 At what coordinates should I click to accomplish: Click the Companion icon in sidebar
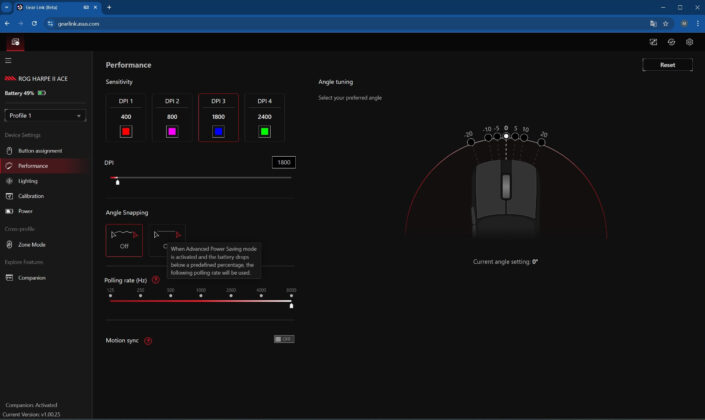pyautogui.click(x=9, y=278)
